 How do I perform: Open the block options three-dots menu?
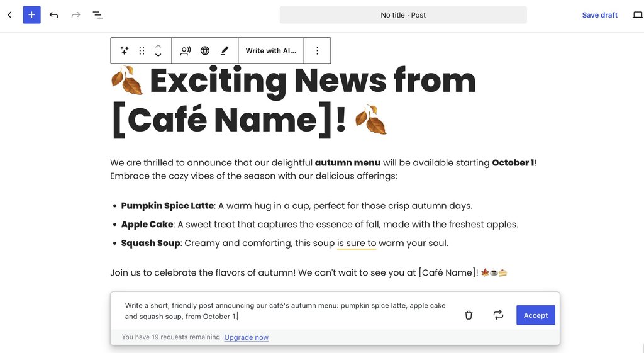pos(317,50)
